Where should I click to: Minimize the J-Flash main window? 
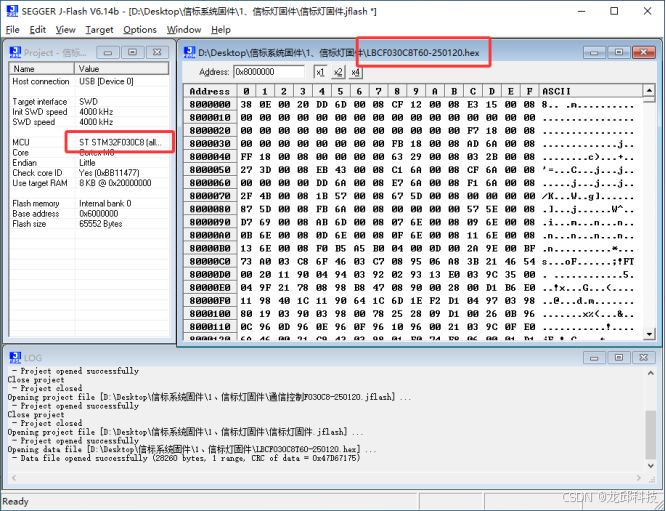[581, 11]
